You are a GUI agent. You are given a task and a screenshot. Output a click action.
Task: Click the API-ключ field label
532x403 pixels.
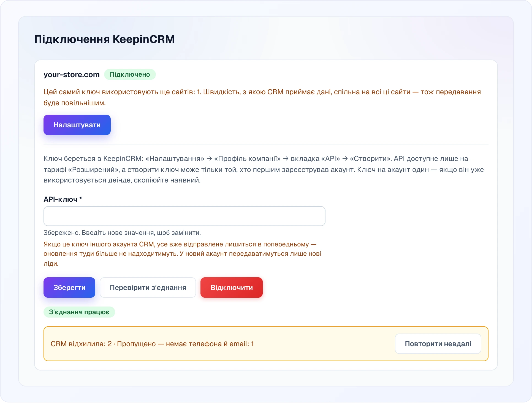[63, 199]
